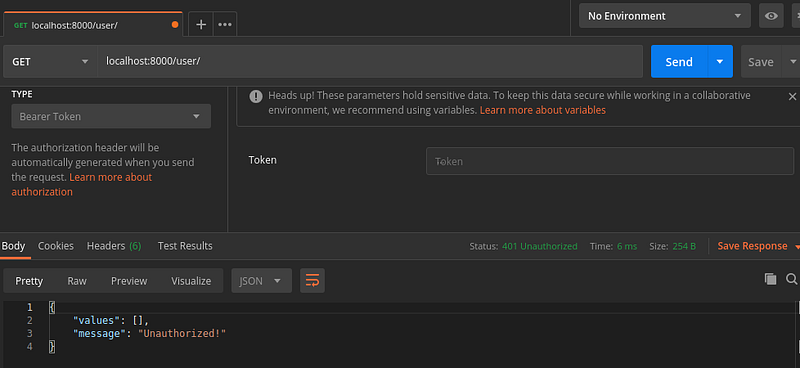Dismiss the Heads up sensitive data warning
Viewport: 800px width, 368px height.
coord(792,96)
